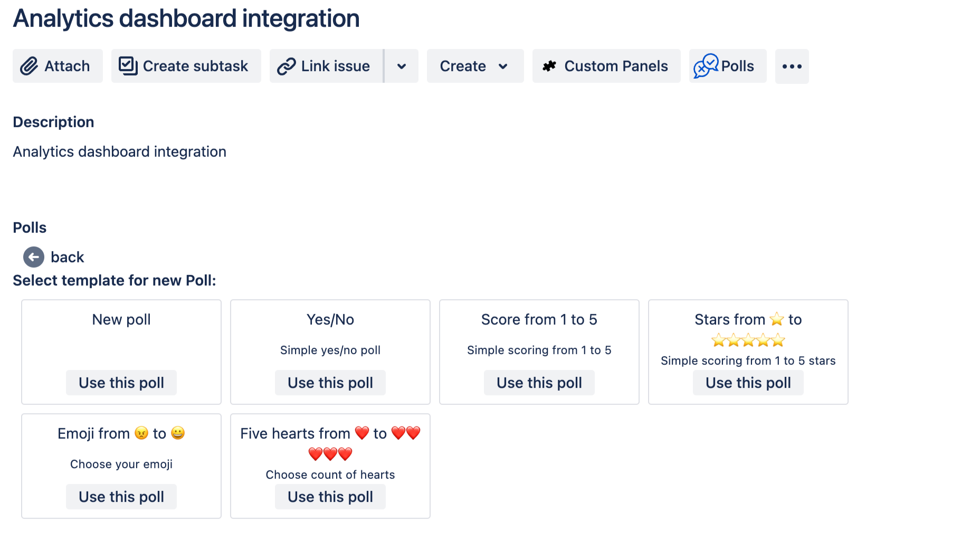Viewport: 980px width, 558px height.
Task: Expand the chevron next to Link issue
Action: click(x=401, y=66)
